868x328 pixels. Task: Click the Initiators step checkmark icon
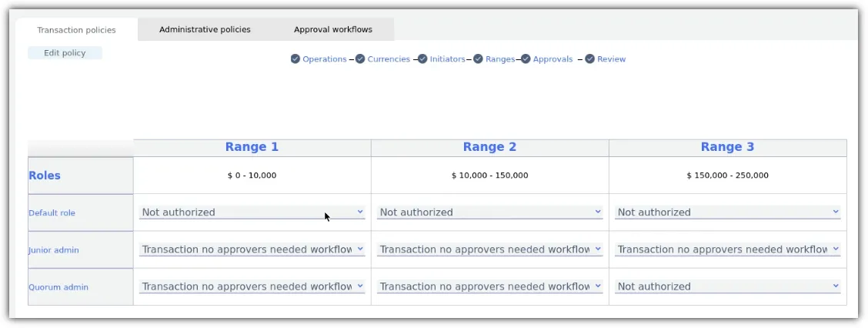(423, 59)
